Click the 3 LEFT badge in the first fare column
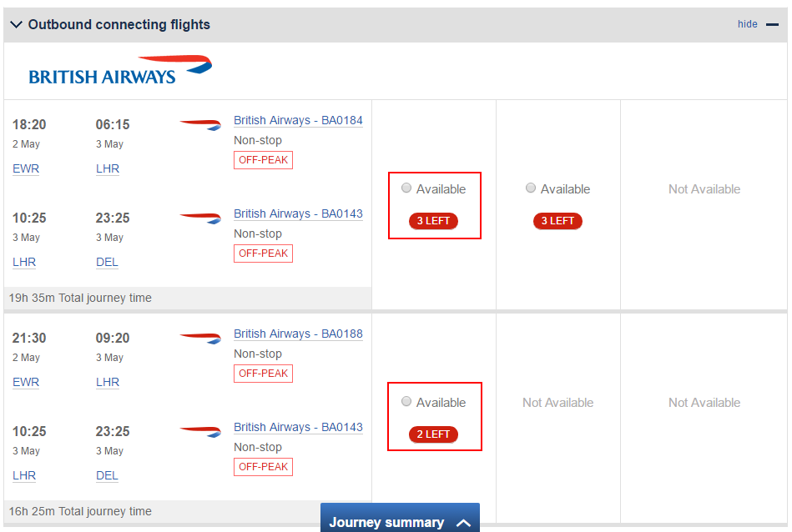 click(433, 221)
